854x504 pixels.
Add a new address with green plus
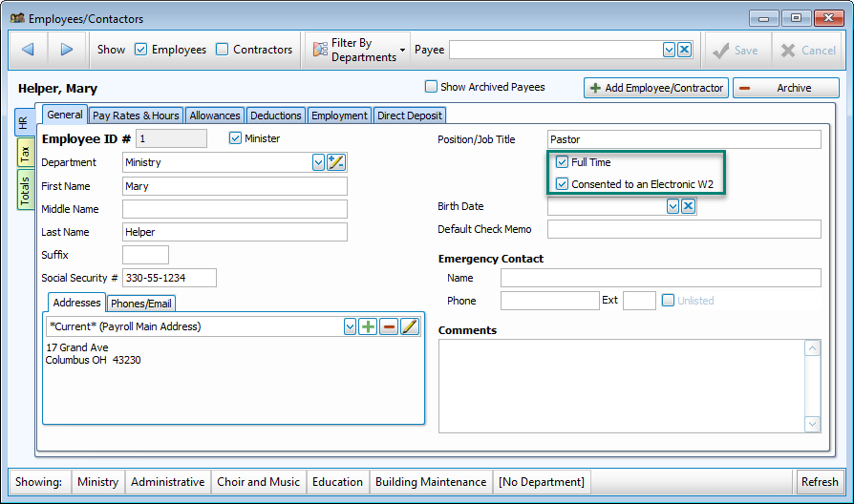[x=368, y=326]
